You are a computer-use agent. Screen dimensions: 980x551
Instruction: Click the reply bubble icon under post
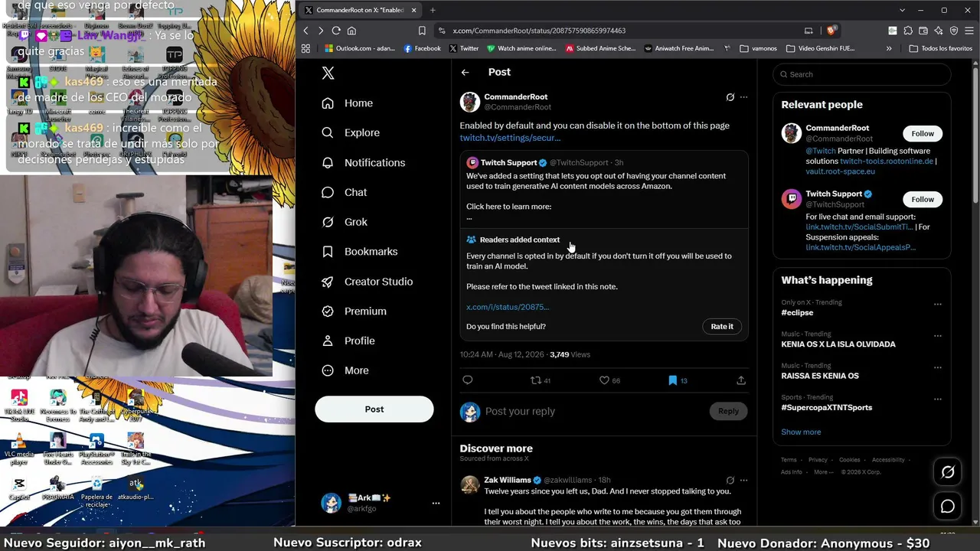[468, 380]
